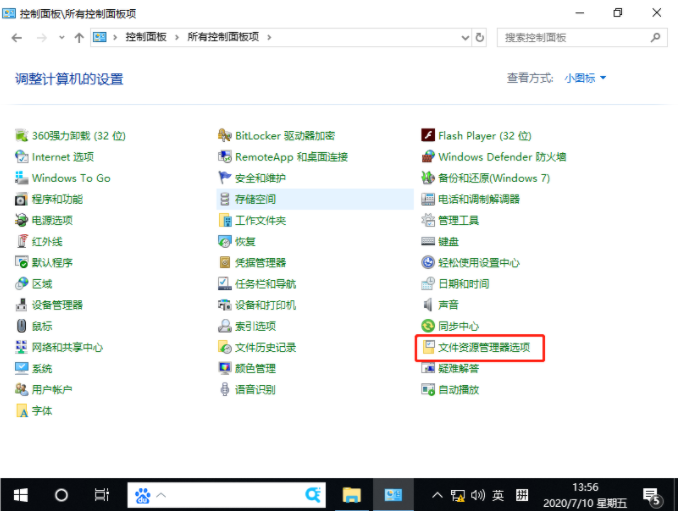Screen dimensions: 679x511
Task: Open the 用户帐户 link
Action: [x=52, y=389]
